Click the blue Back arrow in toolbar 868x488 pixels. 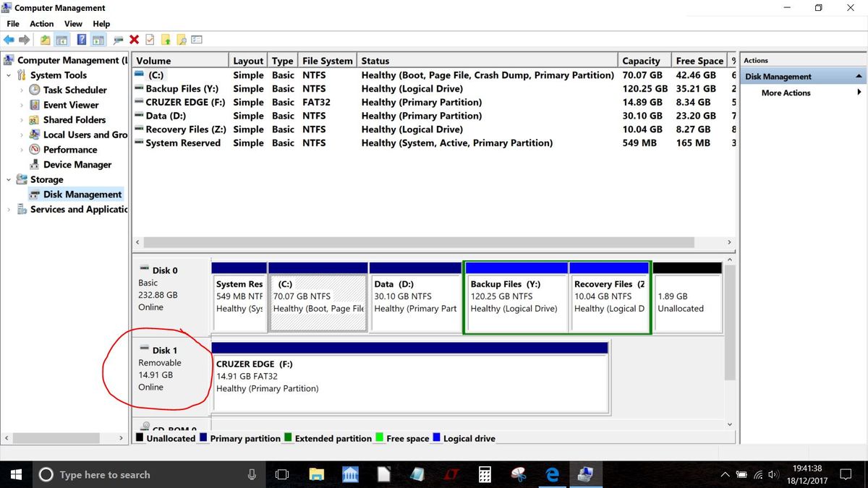click(x=9, y=40)
